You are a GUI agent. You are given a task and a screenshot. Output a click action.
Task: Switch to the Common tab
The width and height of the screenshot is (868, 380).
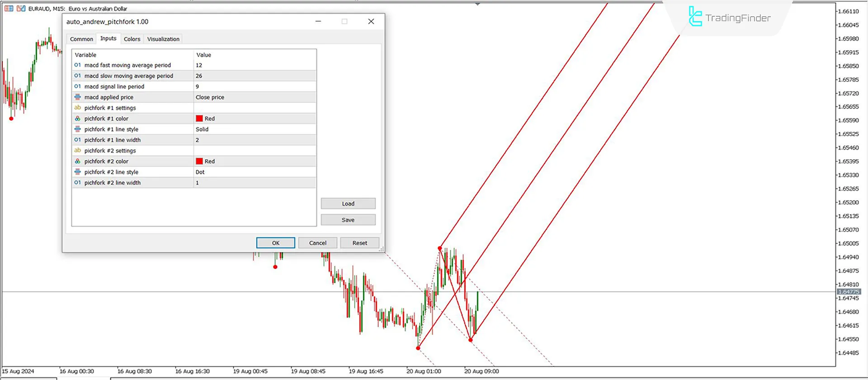point(81,39)
